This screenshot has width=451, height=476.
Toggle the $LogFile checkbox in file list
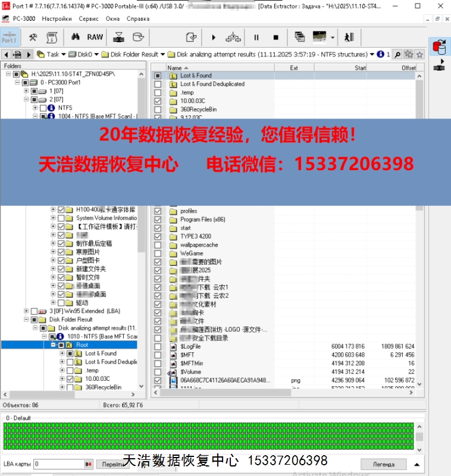(x=158, y=346)
